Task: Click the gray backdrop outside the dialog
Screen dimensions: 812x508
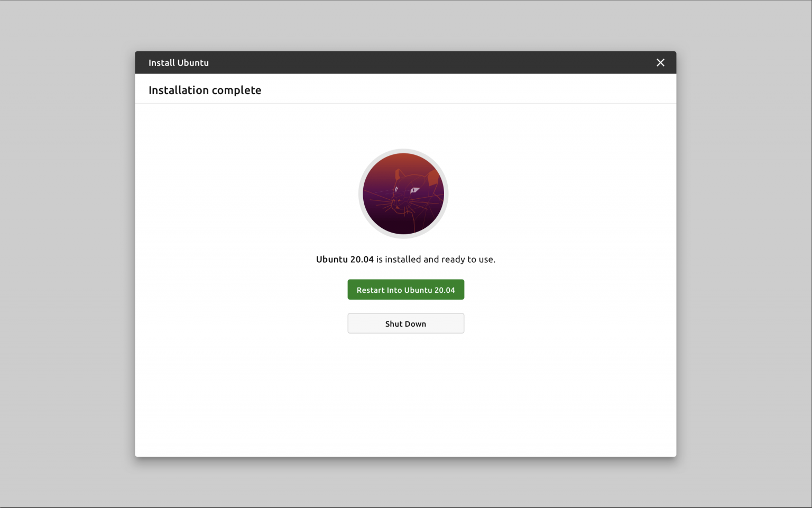Action: [x=67, y=254]
